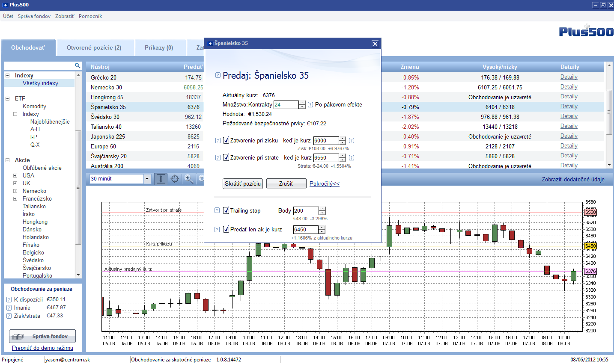
Task: Increase the Kontrakty quantity with up arrow
Action: pos(302,103)
